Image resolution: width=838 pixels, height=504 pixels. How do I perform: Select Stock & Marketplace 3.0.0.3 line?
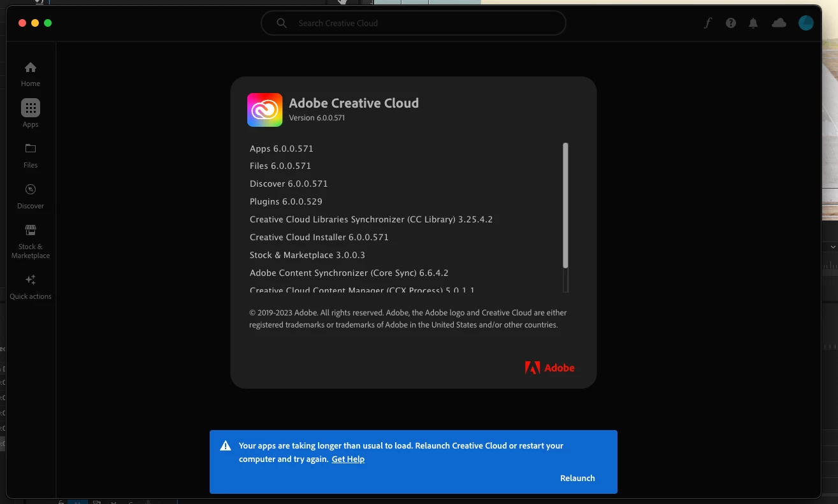[x=307, y=255]
